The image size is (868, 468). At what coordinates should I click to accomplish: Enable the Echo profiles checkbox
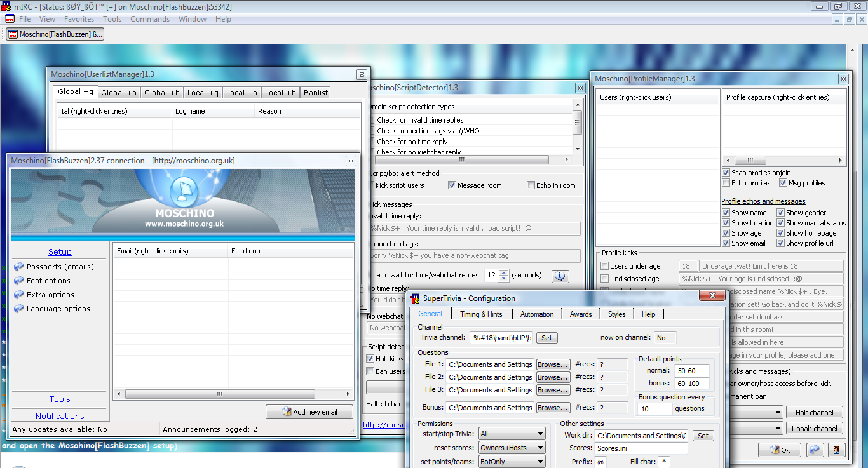(726, 183)
